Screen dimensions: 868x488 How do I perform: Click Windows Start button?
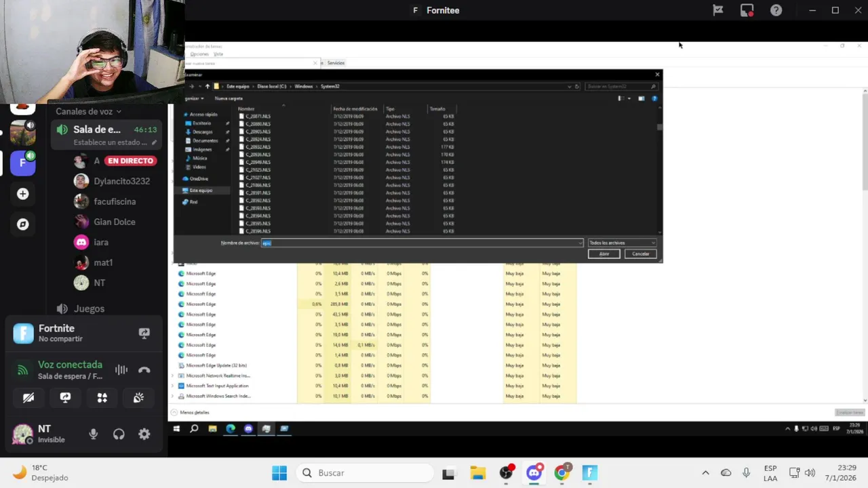(279, 473)
